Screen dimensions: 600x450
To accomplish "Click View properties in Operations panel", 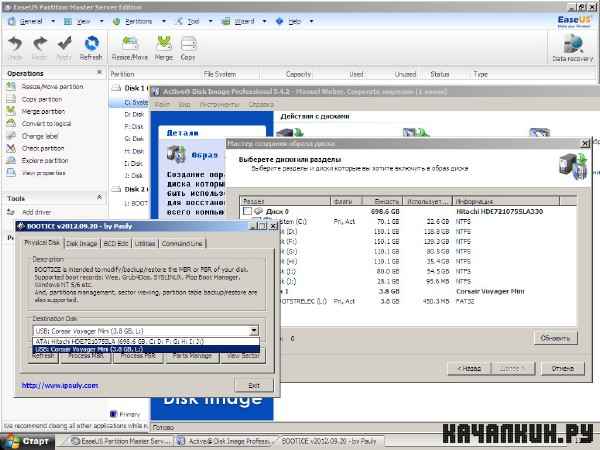I will (x=44, y=173).
